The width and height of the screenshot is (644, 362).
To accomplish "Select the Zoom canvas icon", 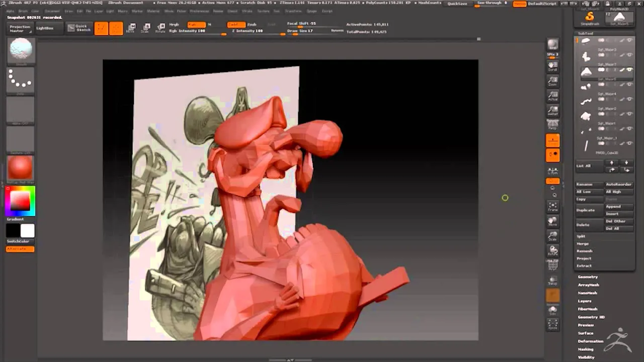I will pyautogui.click(x=552, y=81).
